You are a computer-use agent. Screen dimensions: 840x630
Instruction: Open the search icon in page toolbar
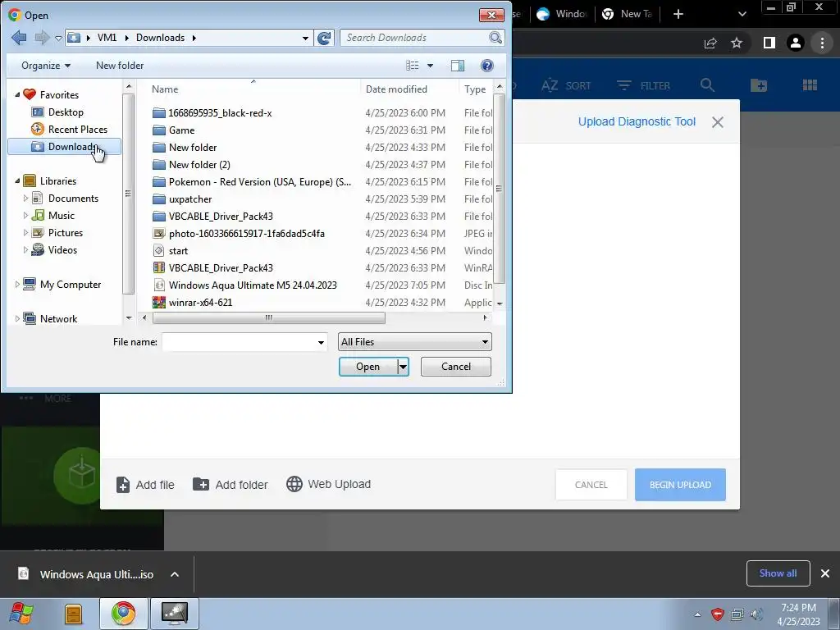point(707,85)
